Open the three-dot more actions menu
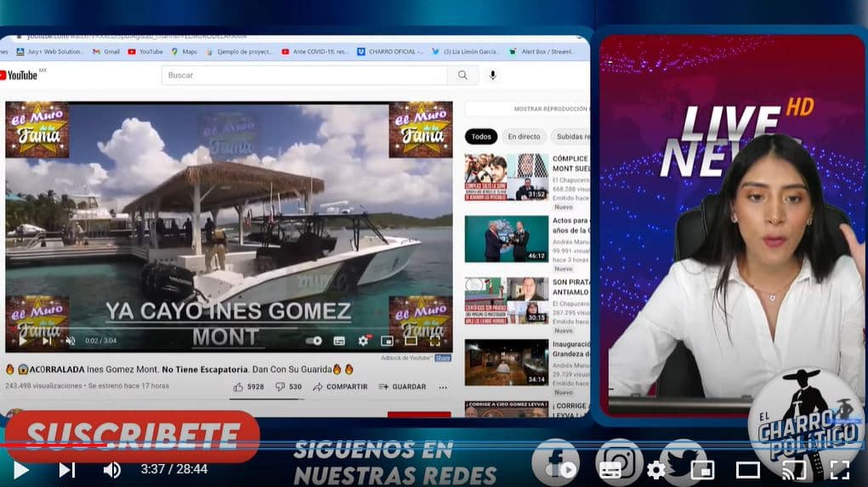Screen dimensions: 868x487 (x=443, y=388)
